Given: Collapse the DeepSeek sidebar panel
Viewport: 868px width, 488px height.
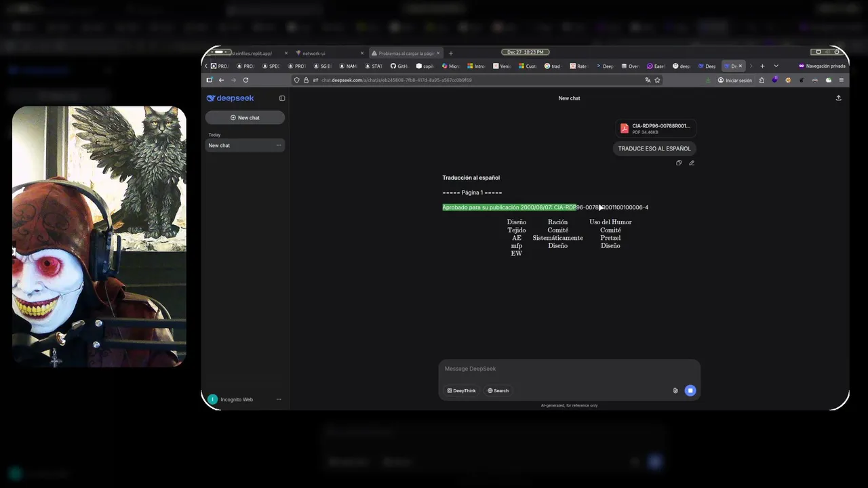Looking at the screenshot, I should point(282,98).
